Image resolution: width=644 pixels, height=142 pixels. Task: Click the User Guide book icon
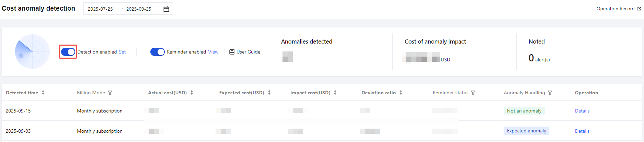click(x=232, y=52)
